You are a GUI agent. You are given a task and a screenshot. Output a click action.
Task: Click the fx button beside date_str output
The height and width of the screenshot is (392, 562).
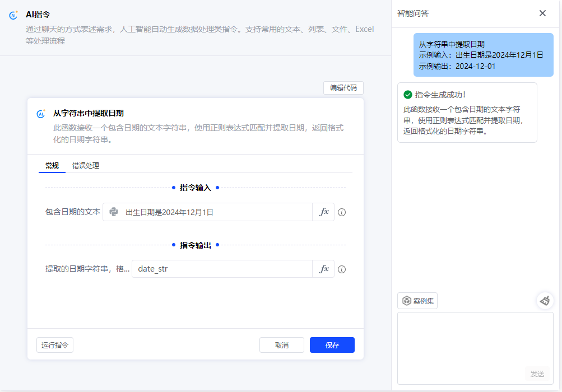[x=323, y=269]
